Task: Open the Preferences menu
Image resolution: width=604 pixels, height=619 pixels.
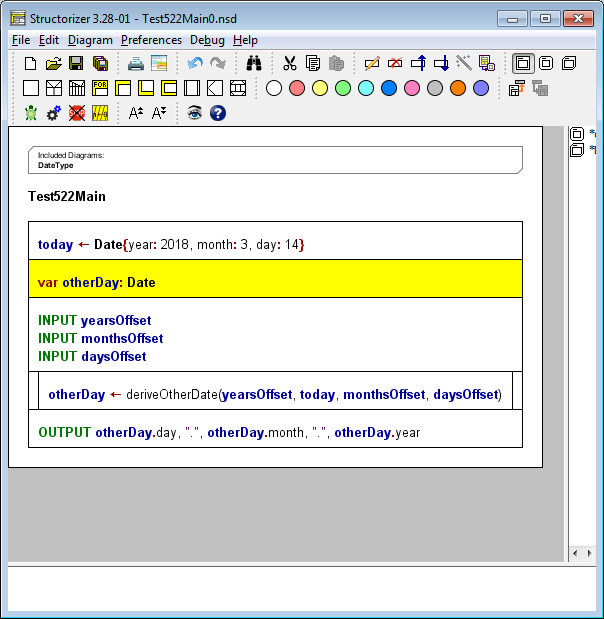Action: 151,40
